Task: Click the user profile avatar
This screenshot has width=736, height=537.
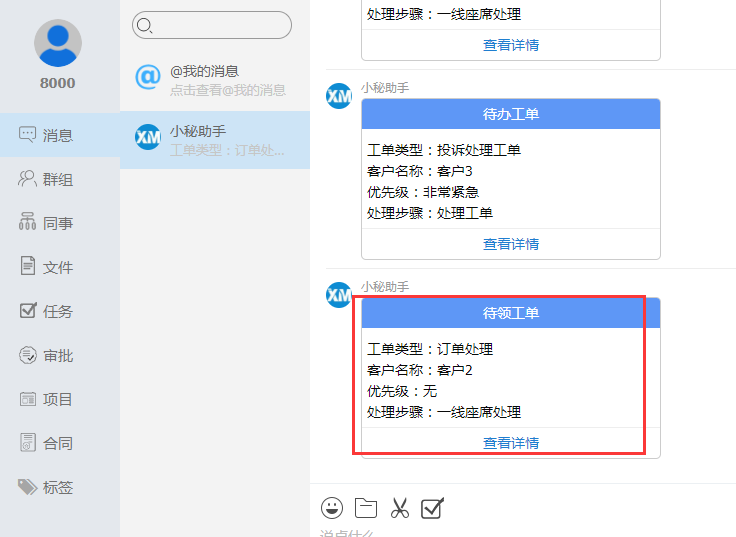Action: tap(58, 43)
